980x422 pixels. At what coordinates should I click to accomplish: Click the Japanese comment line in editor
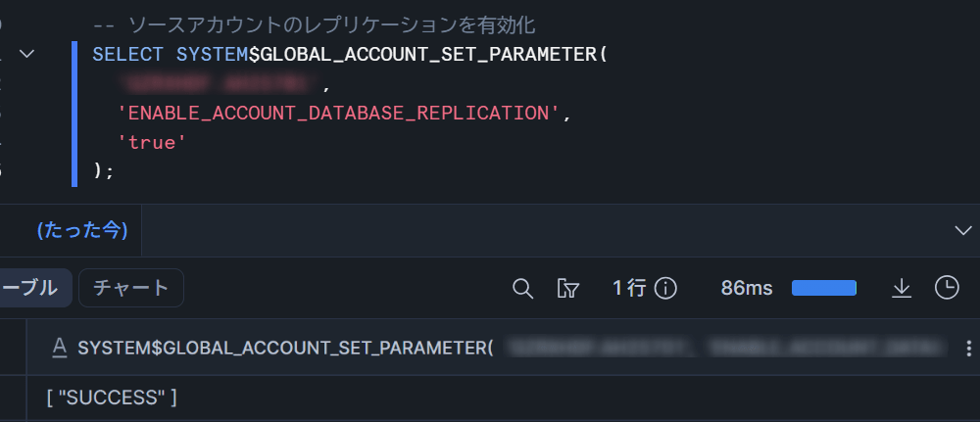314,24
